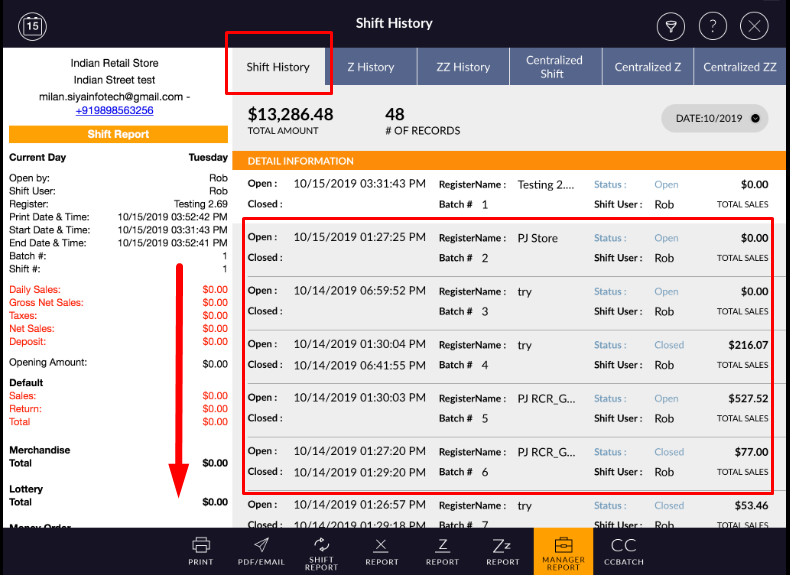The width and height of the screenshot is (790, 575).
Task: Switch to the Z History tab
Action: (371, 67)
